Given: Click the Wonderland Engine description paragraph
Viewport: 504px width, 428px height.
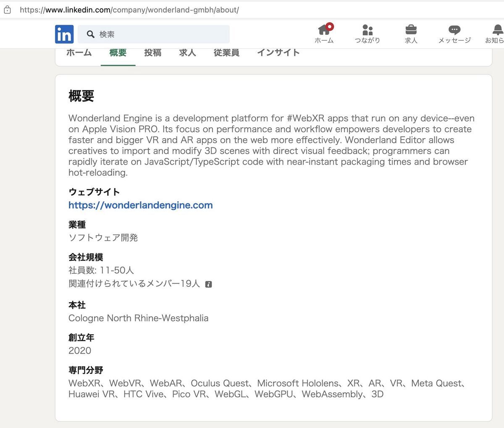Looking at the screenshot, I should click(271, 145).
